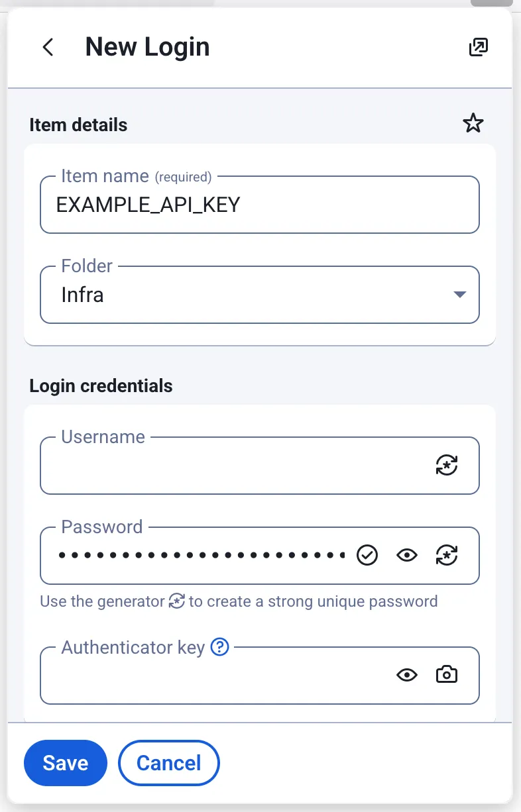Click the Login credentials section header
521x812 pixels.
click(101, 385)
